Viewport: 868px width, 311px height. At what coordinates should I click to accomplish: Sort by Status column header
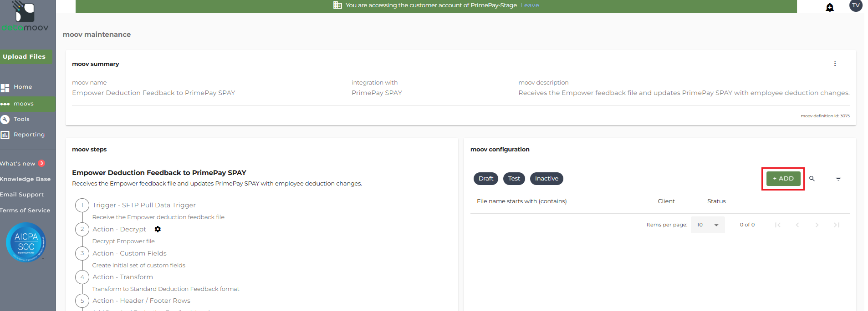716,201
